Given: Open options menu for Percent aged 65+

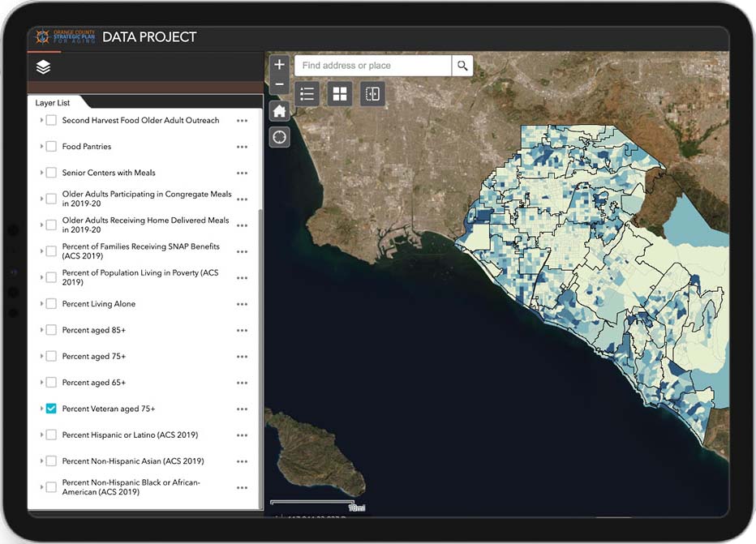Looking at the screenshot, I should coord(242,383).
